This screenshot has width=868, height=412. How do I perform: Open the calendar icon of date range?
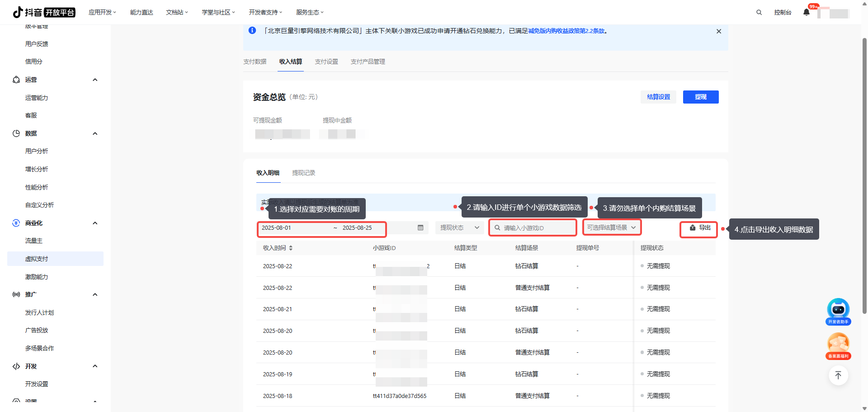(x=420, y=228)
